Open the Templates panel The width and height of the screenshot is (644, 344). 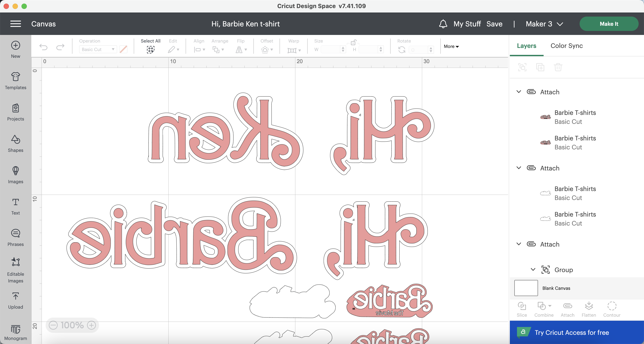point(15,80)
